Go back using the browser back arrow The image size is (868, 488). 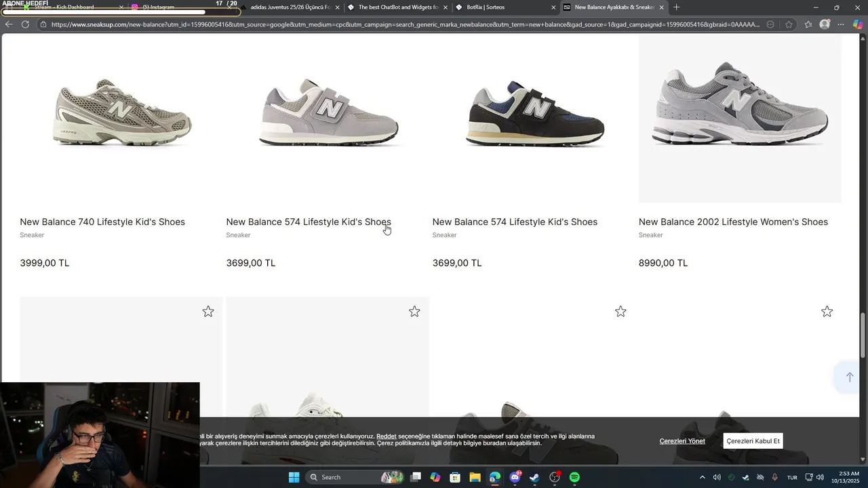(9, 24)
